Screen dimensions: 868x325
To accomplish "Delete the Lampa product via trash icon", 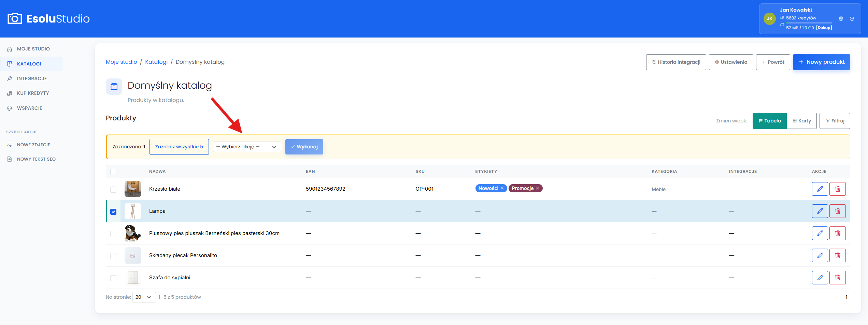I will click(838, 211).
